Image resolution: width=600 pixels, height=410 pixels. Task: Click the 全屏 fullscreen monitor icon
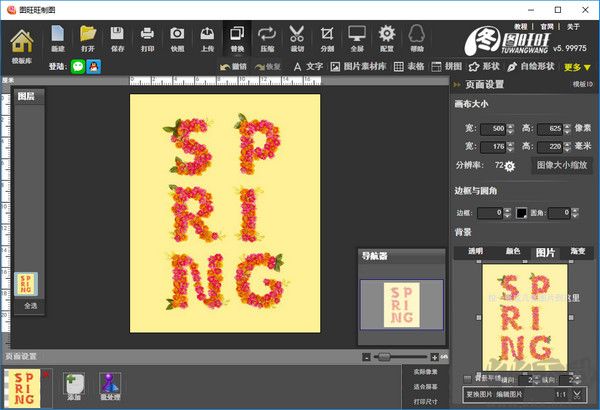(357, 39)
